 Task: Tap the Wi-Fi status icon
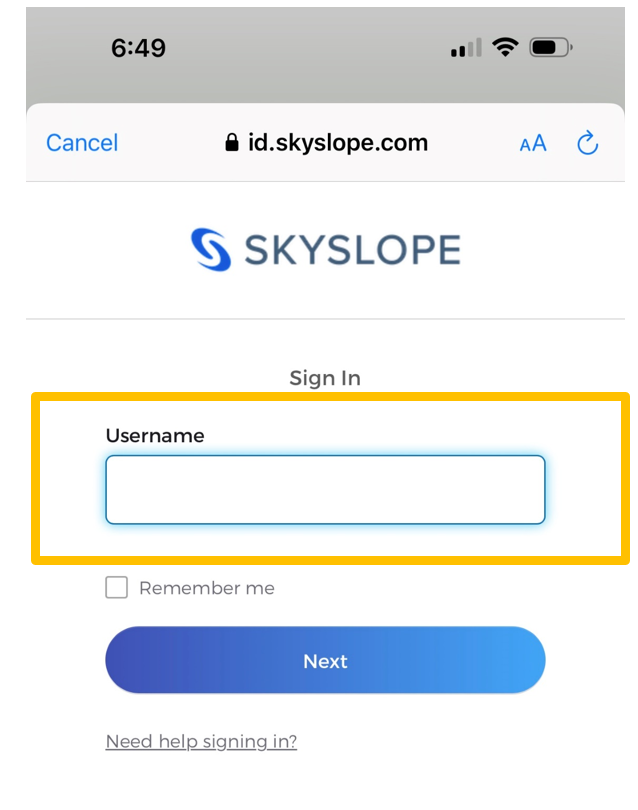point(506,47)
